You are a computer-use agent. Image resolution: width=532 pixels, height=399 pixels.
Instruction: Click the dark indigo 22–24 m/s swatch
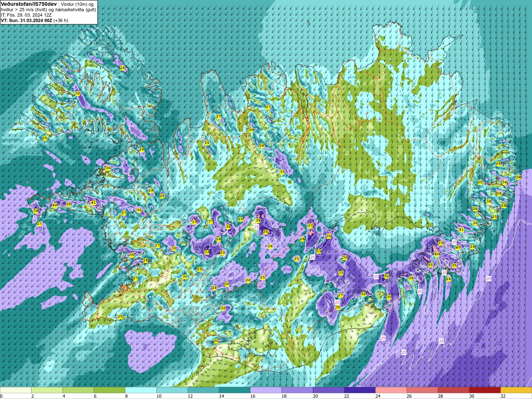tap(360, 390)
